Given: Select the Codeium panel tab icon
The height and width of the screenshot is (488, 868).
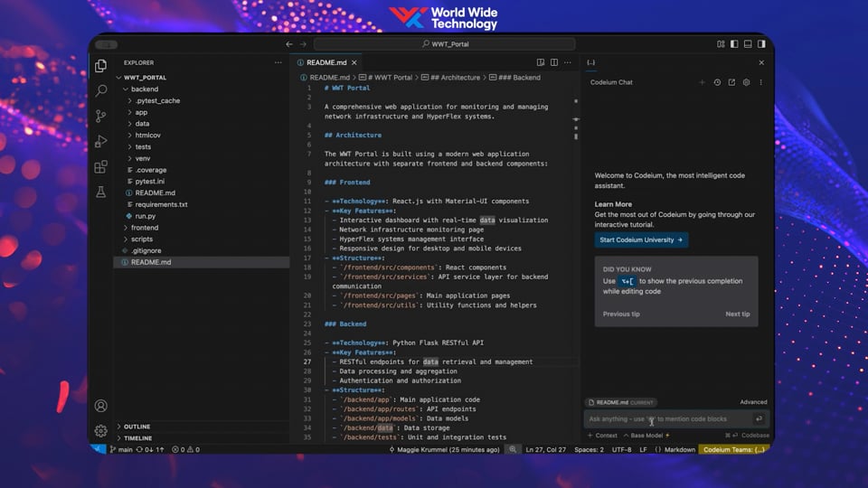Looking at the screenshot, I should click(591, 62).
